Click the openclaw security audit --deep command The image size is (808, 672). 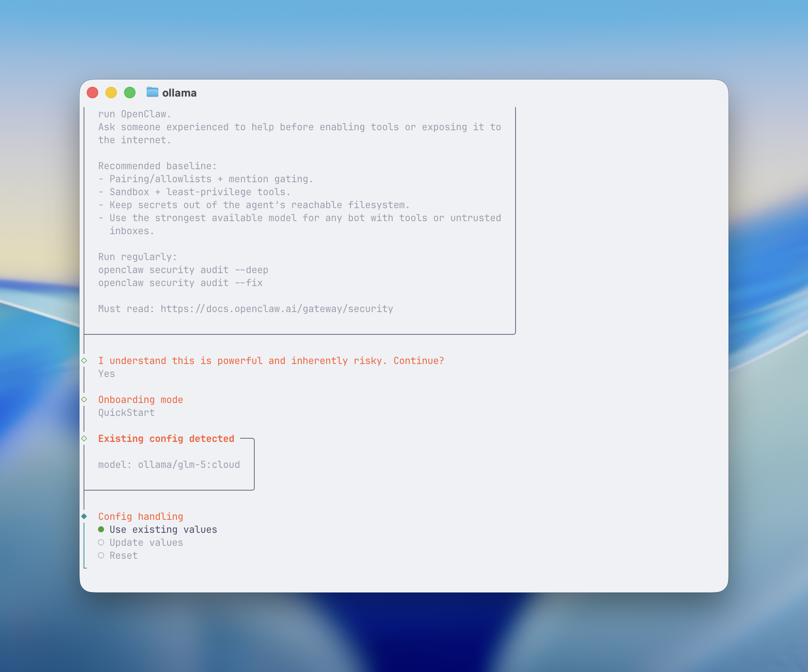pos(183,269)
